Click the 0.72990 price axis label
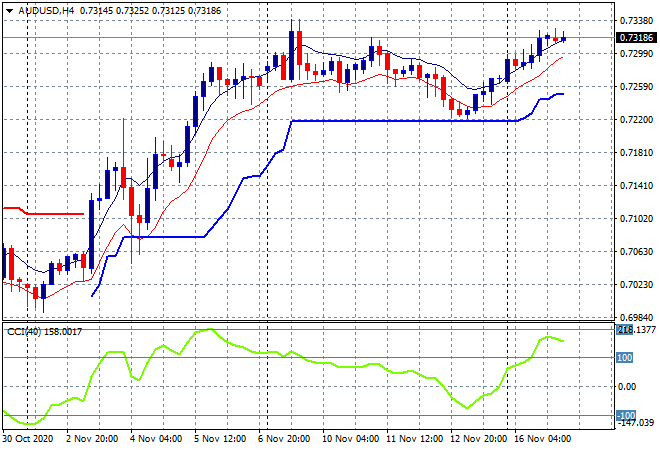 636,53
